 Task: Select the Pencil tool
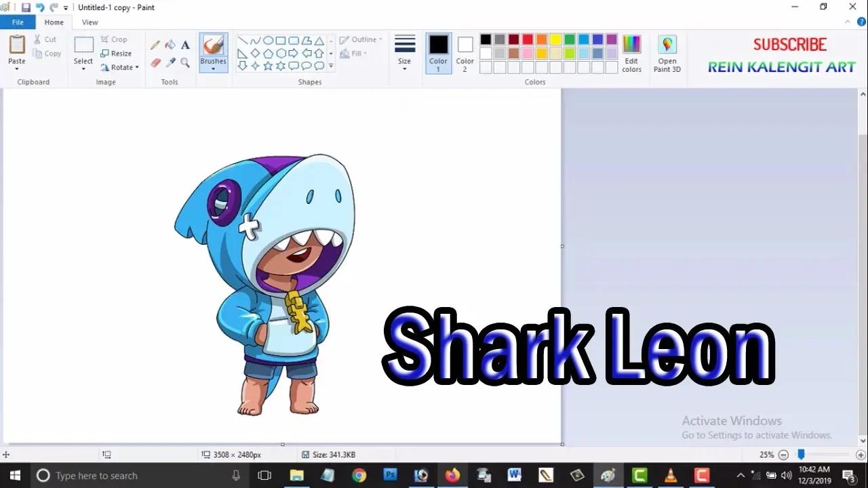tap(155, 45)
